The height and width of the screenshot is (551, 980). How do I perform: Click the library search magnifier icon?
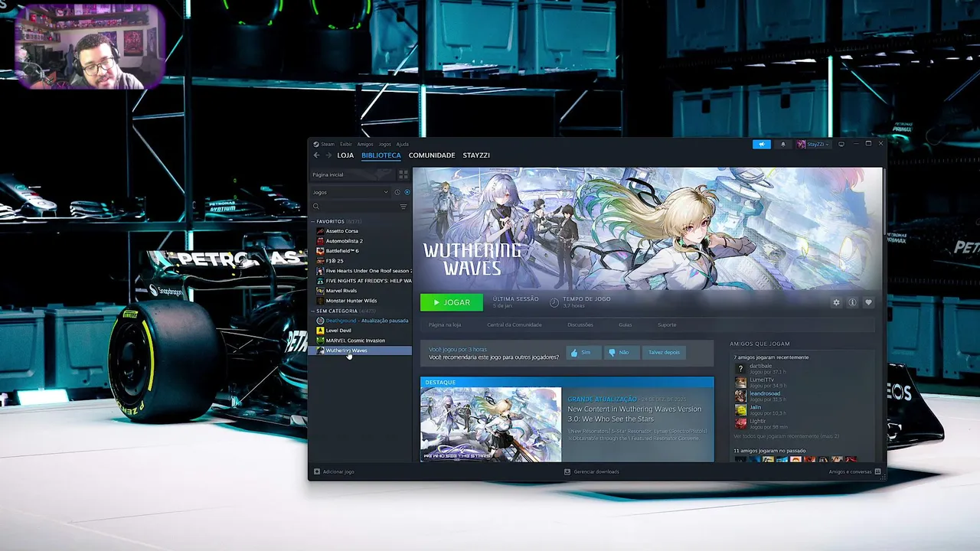(316, 207)
